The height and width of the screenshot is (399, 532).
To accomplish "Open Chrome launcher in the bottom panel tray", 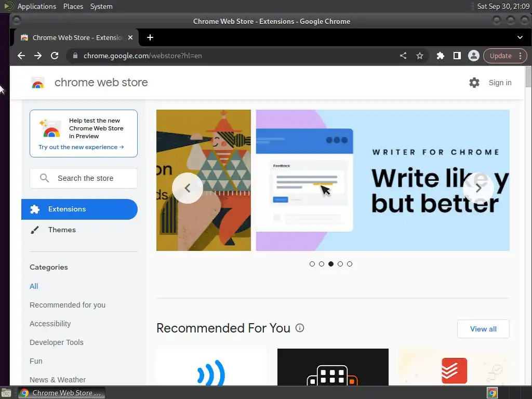I will [x=493, y=393].
